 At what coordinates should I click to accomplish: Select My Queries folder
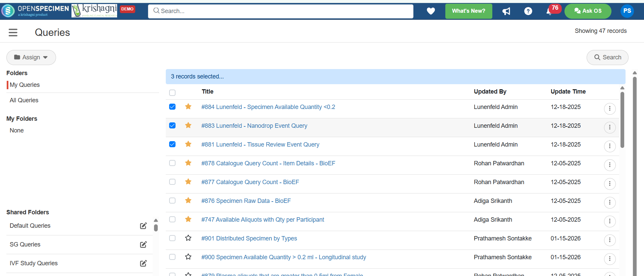click(25, 85)
